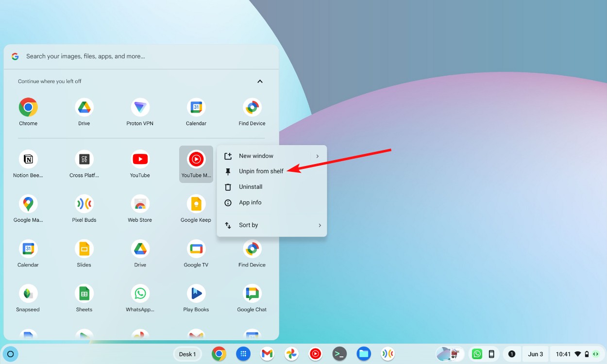Open YouTube from the launcher grid
607x364 pixels.
[x=139, y=159]
